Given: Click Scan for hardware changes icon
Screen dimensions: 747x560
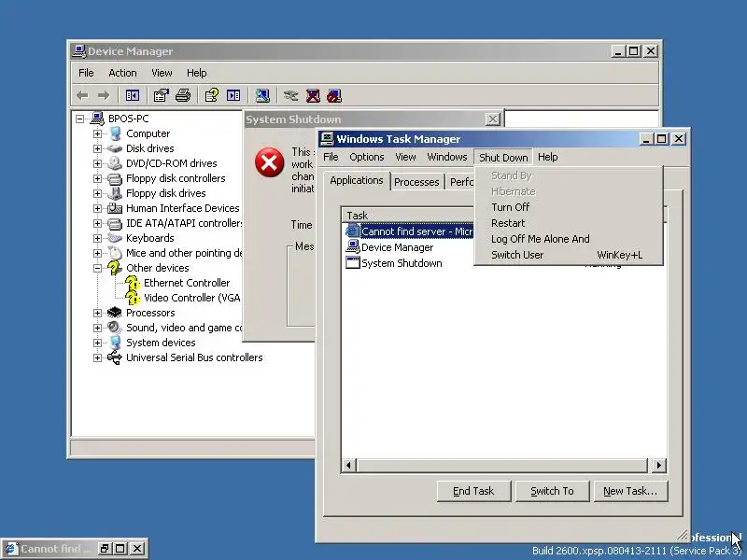Looking at the screenshot, I should pos(262,96).
